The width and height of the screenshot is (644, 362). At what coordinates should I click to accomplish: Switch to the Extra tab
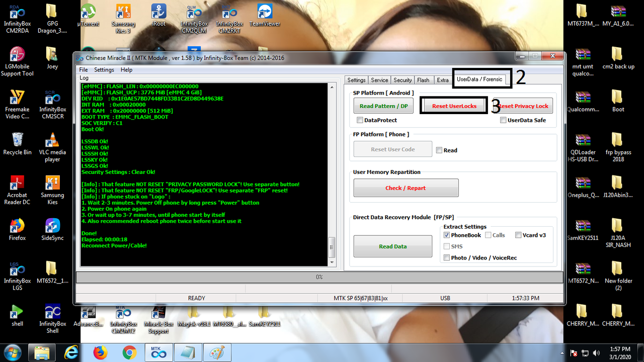coord(443,80)
